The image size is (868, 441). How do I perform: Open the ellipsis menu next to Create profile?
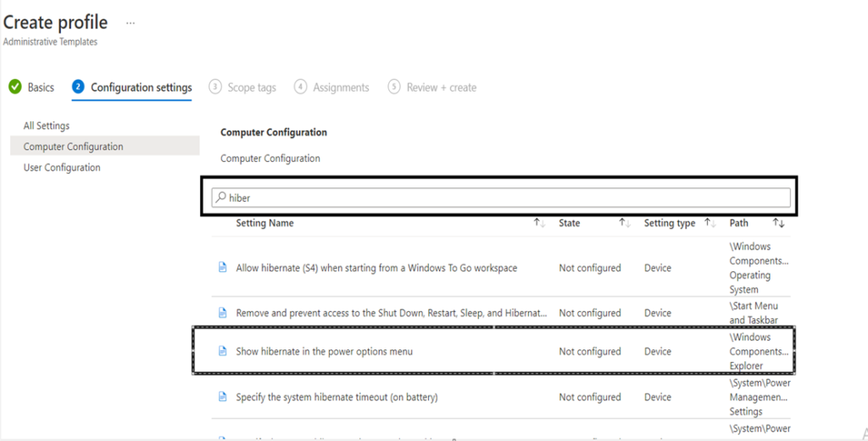click(x=130, y=23)
